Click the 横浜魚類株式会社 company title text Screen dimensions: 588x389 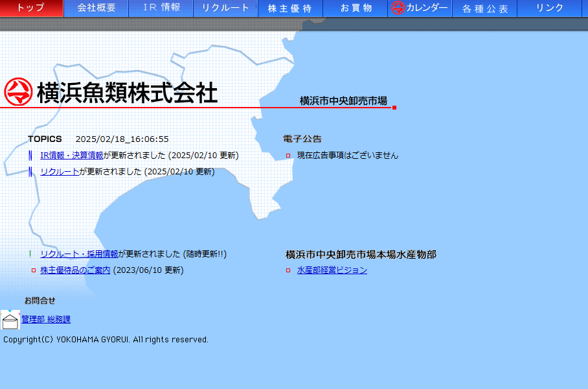click(128, 93)
